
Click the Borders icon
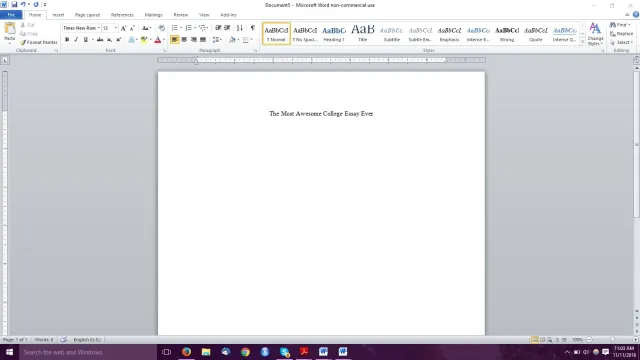click(245, 40)
